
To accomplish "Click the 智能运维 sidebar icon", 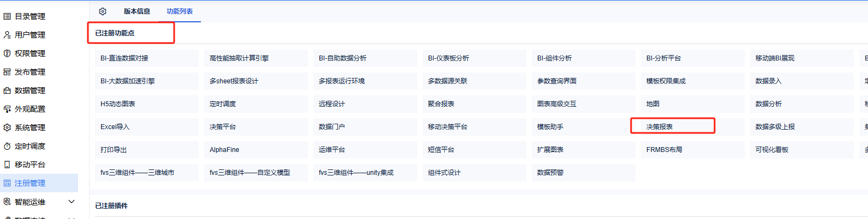I will tap(7, 202).
